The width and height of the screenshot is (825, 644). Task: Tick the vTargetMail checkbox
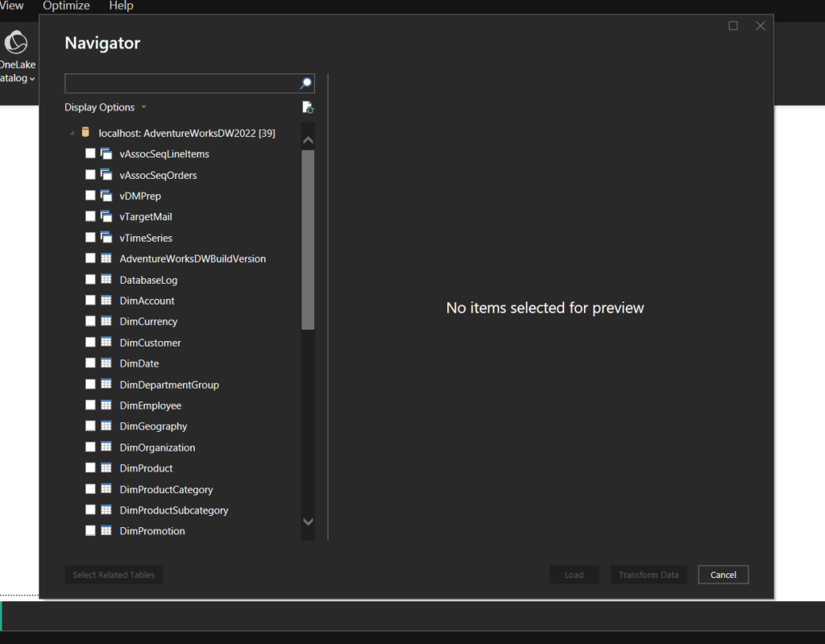coord(90,217)
